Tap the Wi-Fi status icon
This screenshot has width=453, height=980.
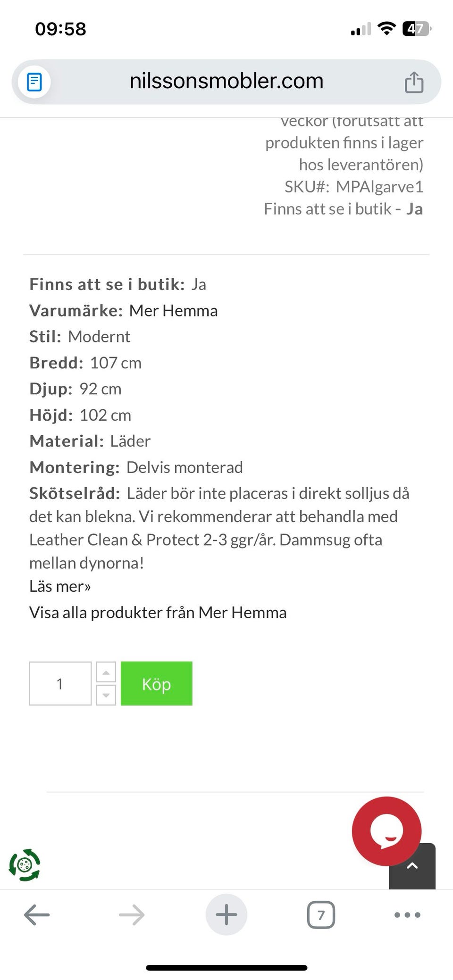tap(386, 28)
